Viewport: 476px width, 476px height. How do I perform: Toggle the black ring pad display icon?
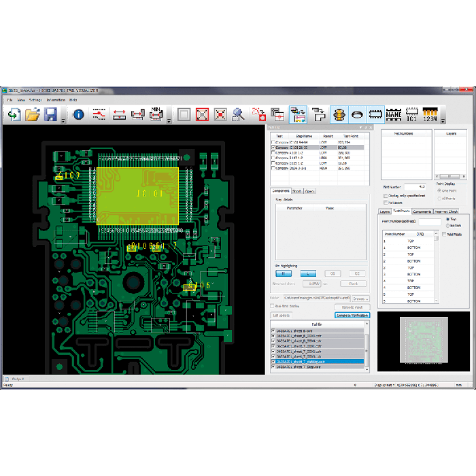click(357, 114)
